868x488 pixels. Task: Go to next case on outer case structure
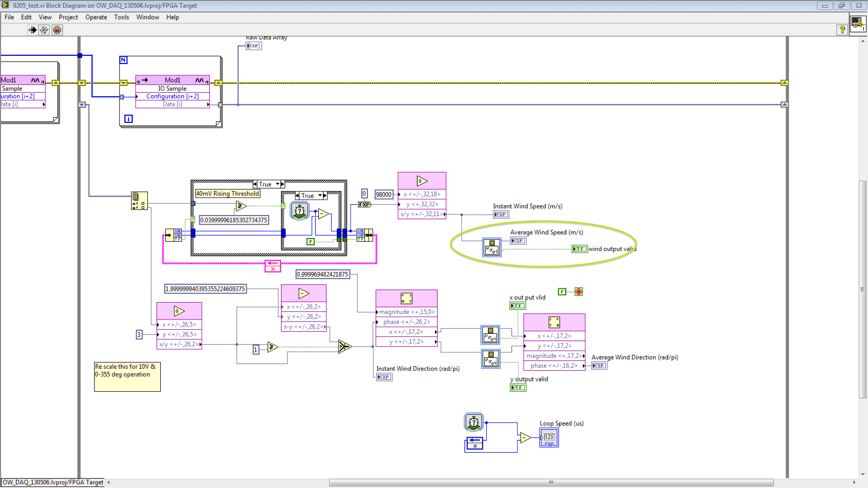(x=283, y=184)
